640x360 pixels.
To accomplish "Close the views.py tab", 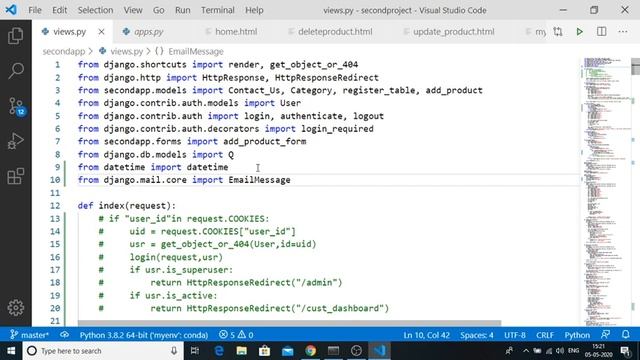I will point(101,31).
